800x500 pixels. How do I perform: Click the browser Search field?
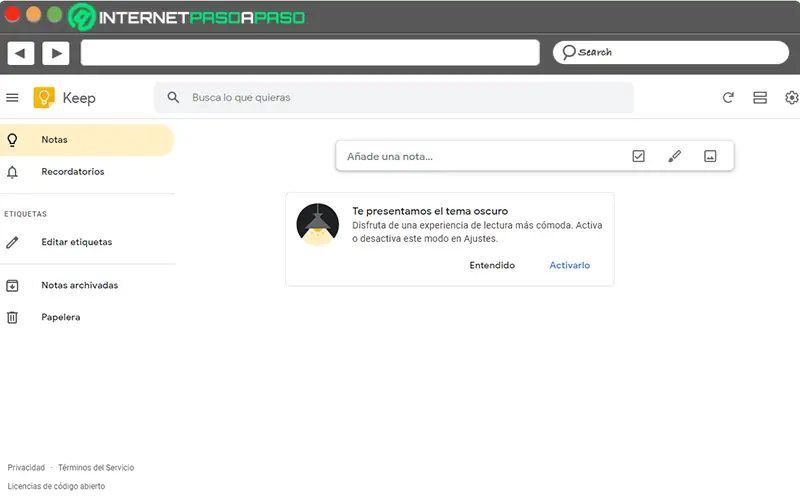tap(670, 53)
